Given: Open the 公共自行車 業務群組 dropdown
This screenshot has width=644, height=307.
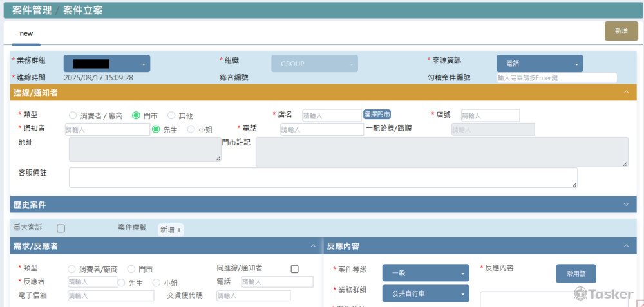Looking at the screenshot, I should (426, 293).
